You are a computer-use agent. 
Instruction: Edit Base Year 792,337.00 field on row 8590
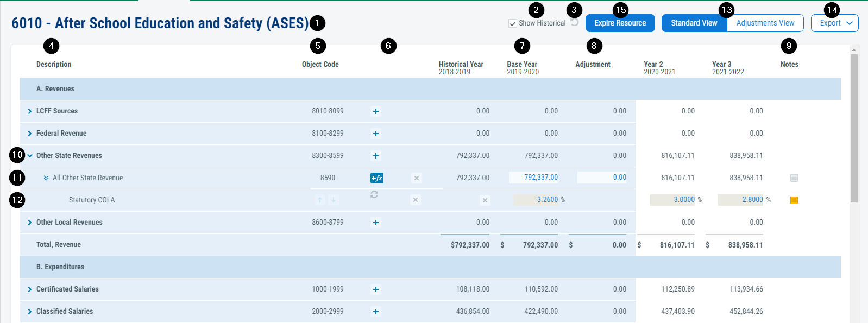533,178
